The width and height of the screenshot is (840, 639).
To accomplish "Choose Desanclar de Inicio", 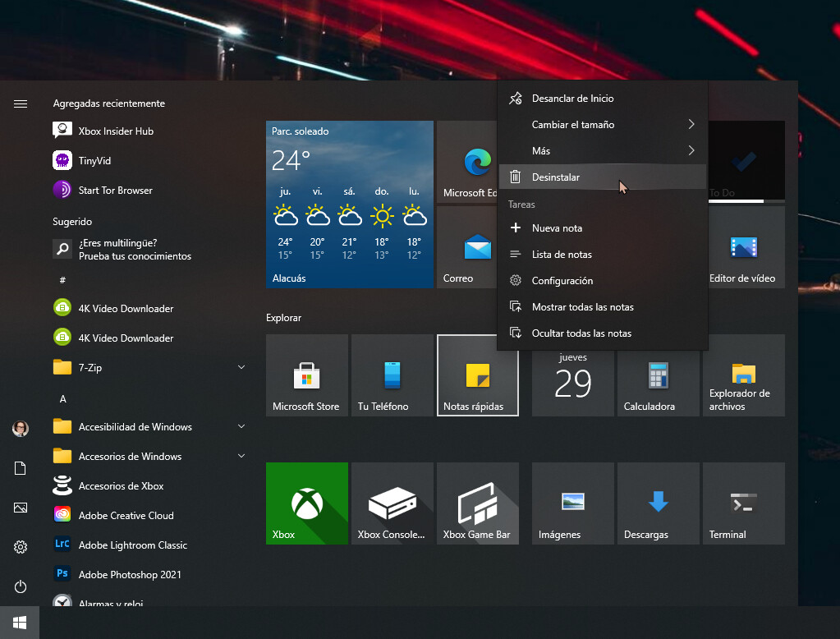I will tap(603, 98).
